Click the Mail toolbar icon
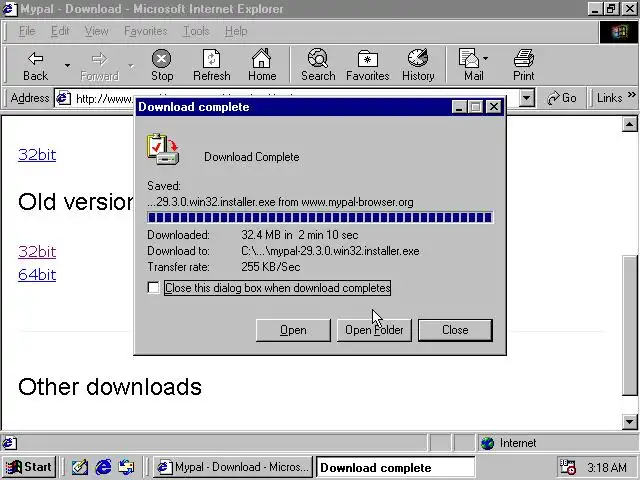 click(469, 58)
